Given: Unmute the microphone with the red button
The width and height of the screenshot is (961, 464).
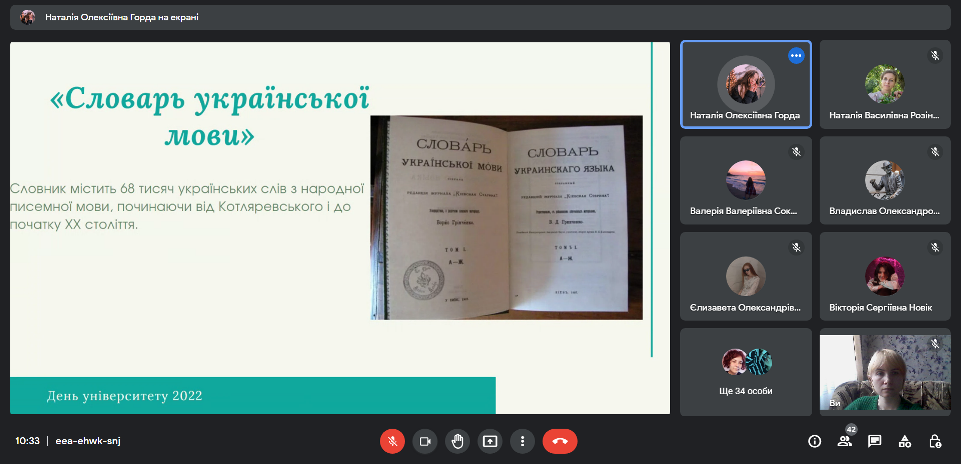Looking at the screenshot, I should point(392,440).
